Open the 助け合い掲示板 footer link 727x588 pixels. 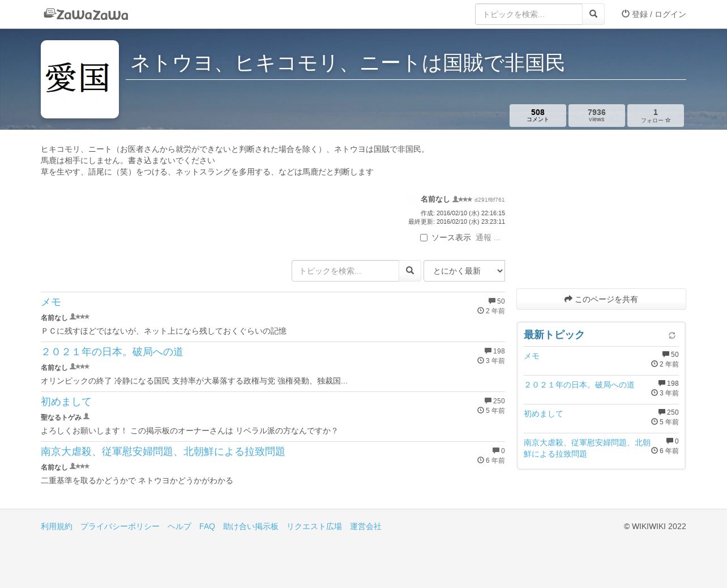pos(250,526)
